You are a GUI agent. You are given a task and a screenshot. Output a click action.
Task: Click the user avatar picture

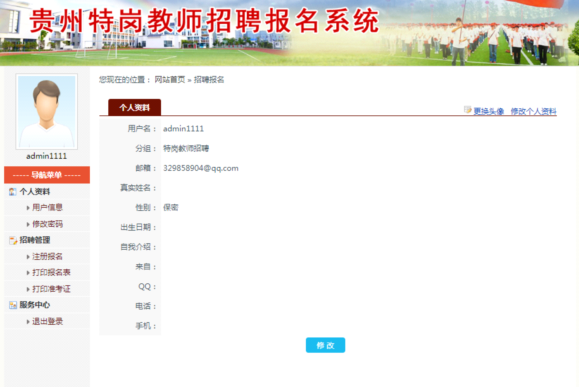[x=47, y=112]
